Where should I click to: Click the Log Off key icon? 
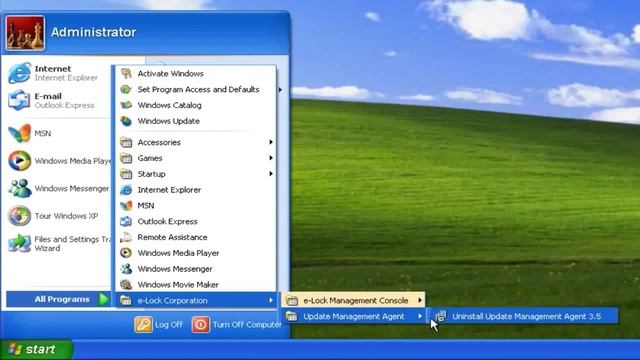tap(143, 324)
